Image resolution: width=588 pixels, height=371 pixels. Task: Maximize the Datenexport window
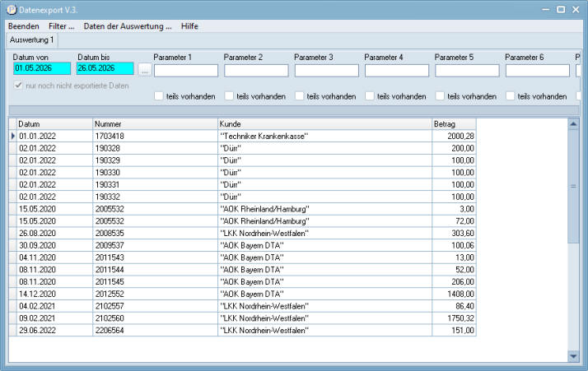coord(561,10)
